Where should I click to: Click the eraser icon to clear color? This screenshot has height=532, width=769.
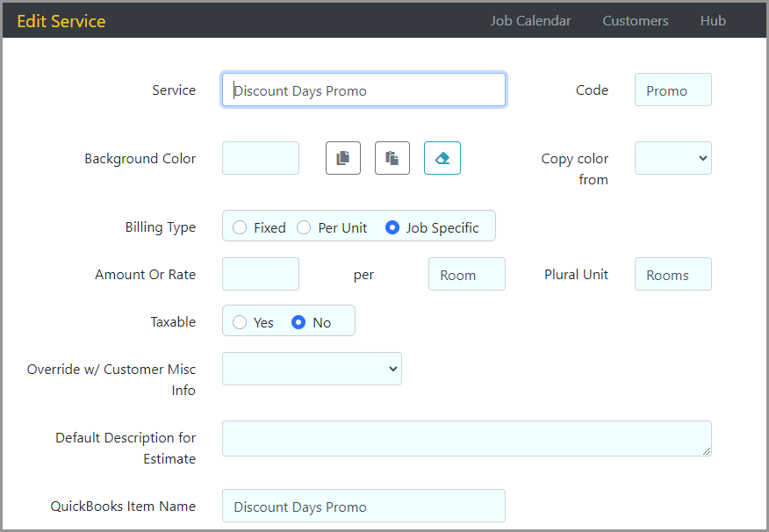(442, 158)
